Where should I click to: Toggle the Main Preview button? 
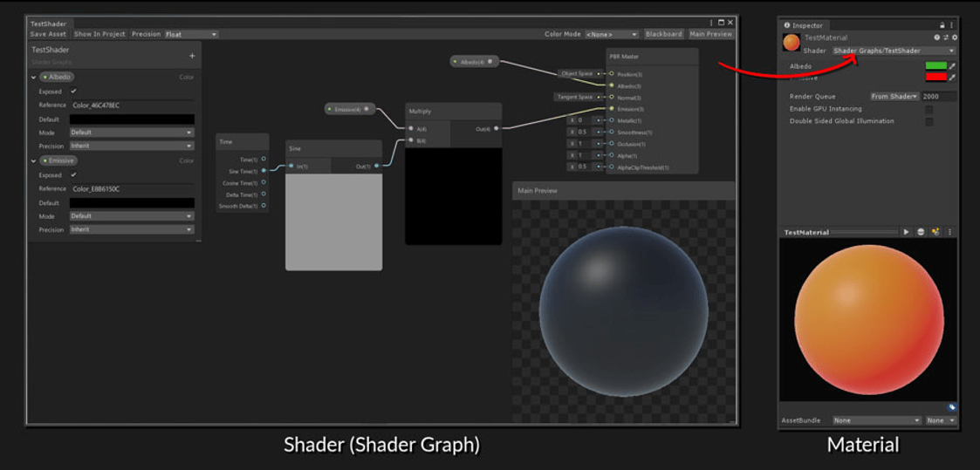click(x=710, y=34)
